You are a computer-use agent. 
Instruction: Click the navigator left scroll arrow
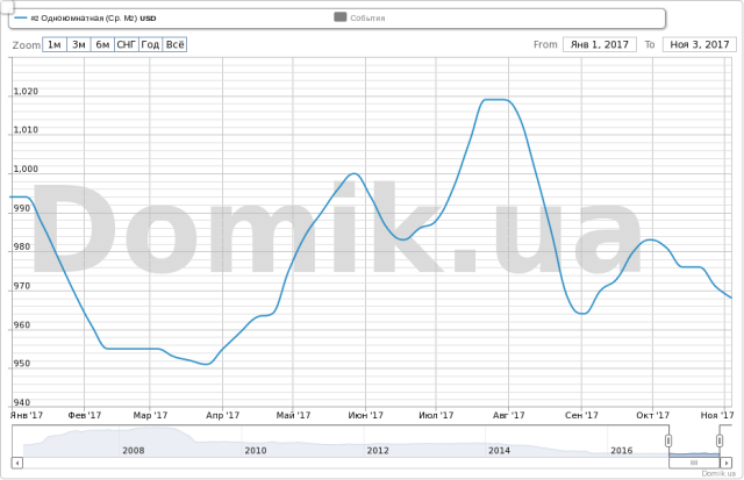[x=17, y=462]
